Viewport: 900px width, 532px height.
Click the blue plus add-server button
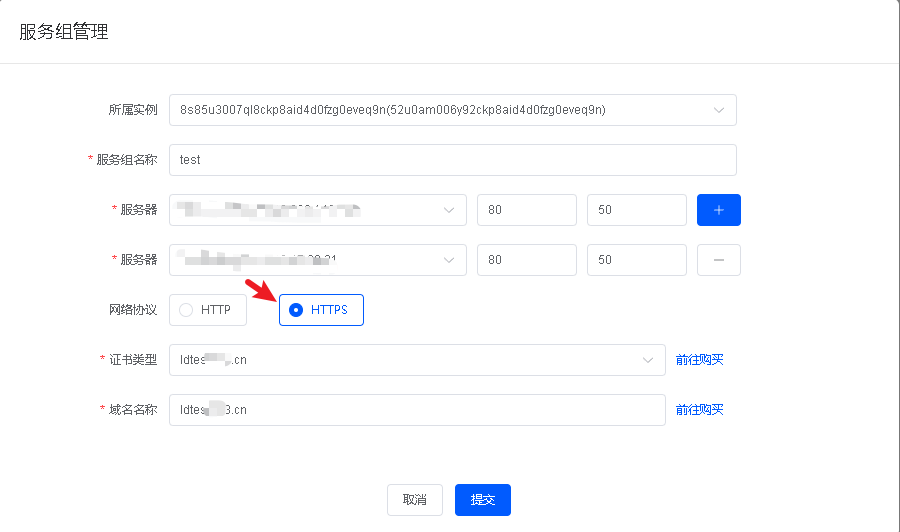(x=718, y=210)
